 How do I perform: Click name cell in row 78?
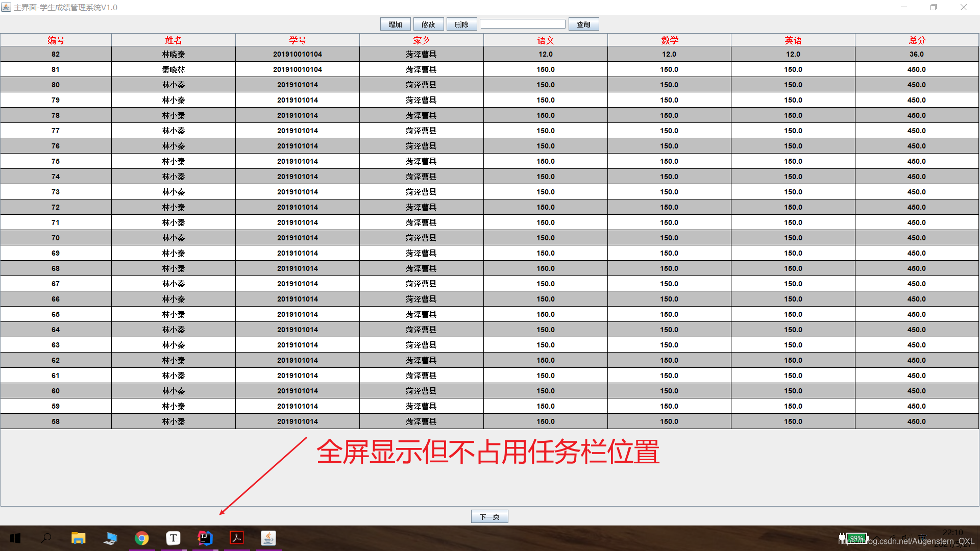[174, 115]
